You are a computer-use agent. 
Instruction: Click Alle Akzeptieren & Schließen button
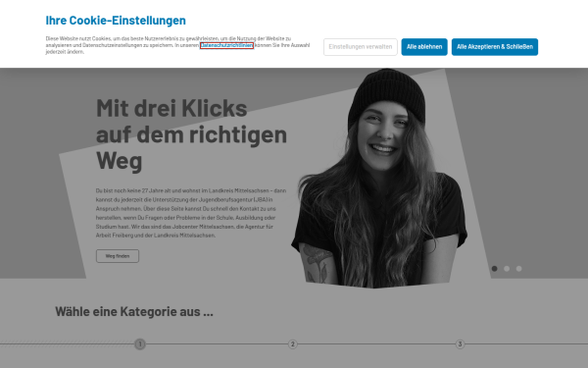(495, 47)
